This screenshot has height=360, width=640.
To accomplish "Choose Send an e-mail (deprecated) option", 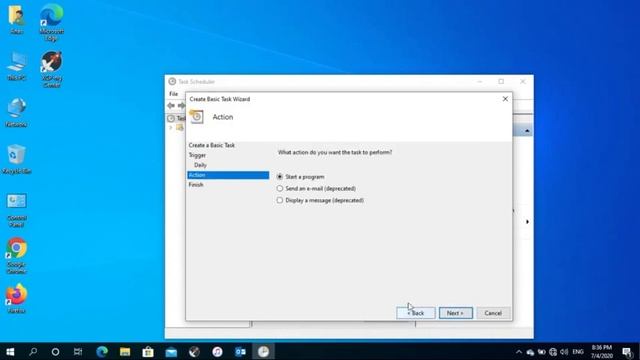I will [316, 189].
